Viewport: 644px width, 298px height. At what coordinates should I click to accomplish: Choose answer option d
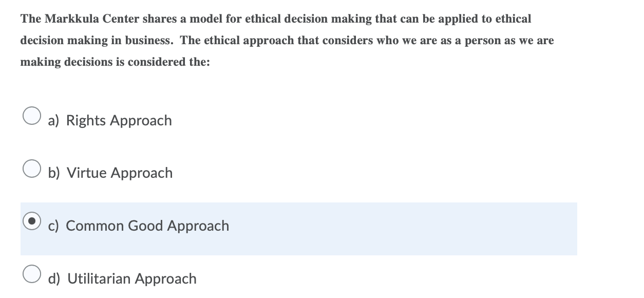pos(122,278)
